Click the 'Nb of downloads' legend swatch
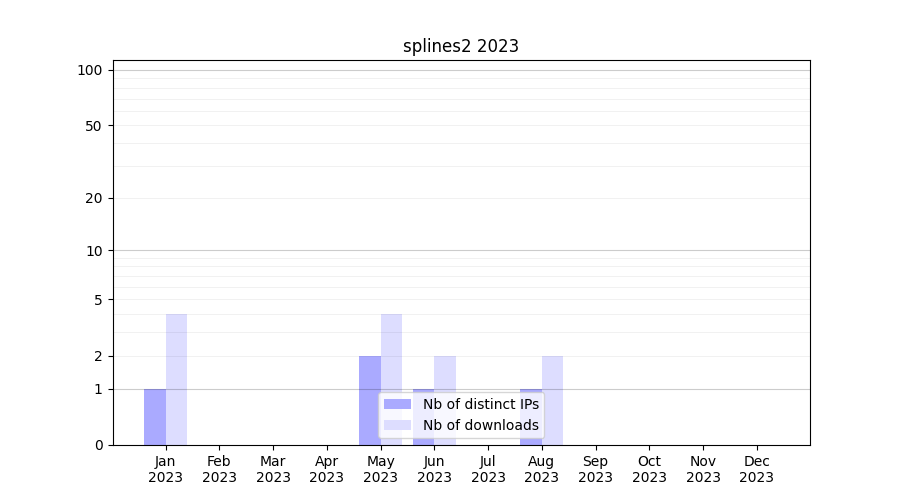This screenshot has width=900, height=500. click(x=397, y=425)
